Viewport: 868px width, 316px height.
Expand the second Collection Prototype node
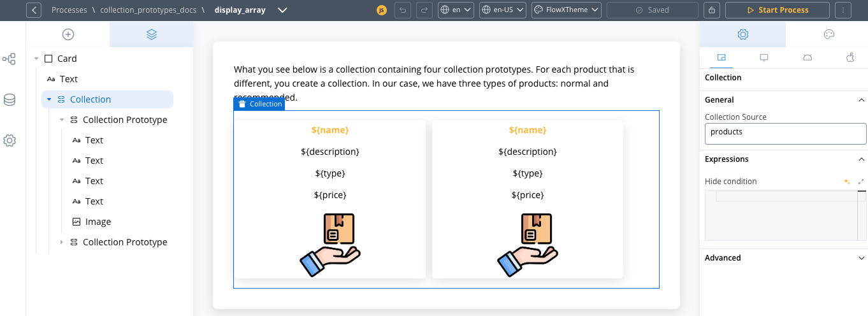click(62, 242)
